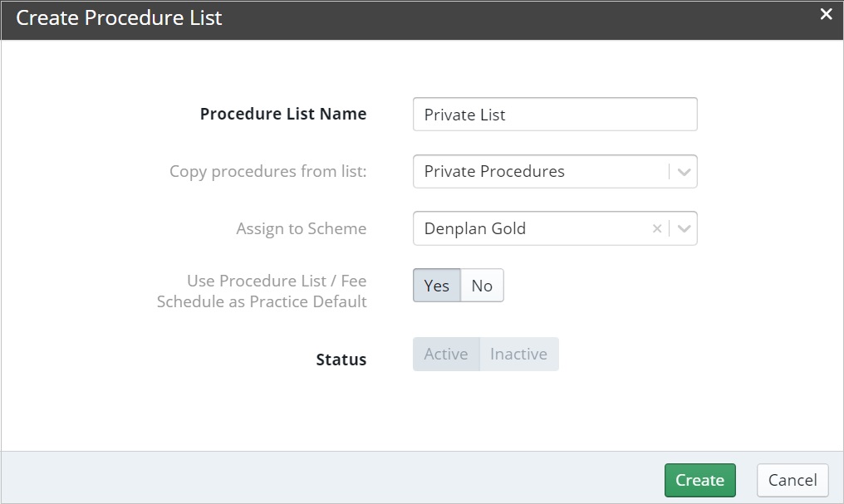Select the Active status option
844x504 pixels.
click(446, 354)
